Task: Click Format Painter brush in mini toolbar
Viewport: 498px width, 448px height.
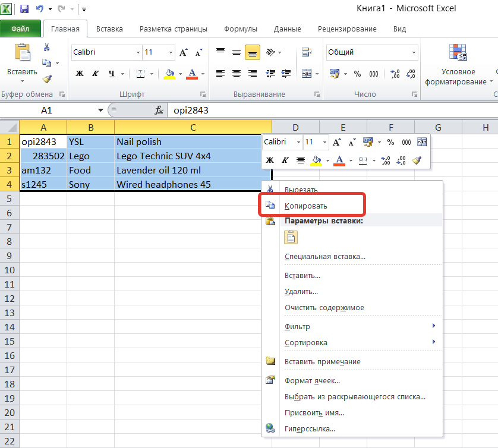Action: [417, 160]
